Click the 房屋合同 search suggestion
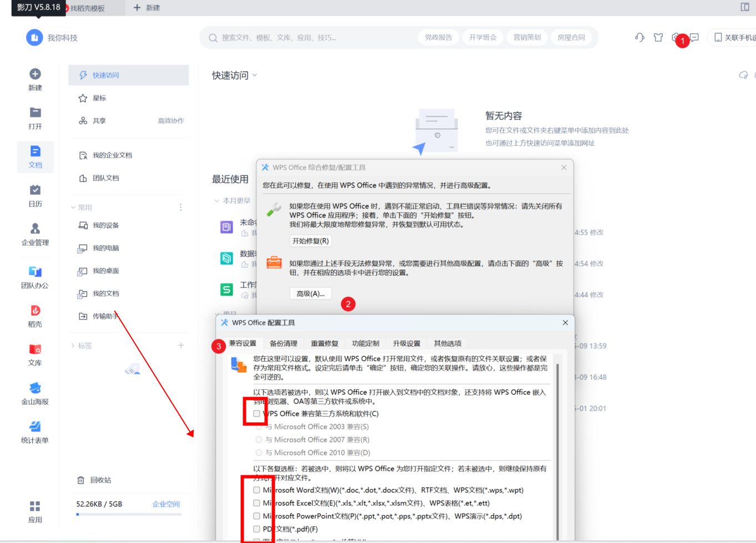The image size is (756, 543). coord(571,38)
